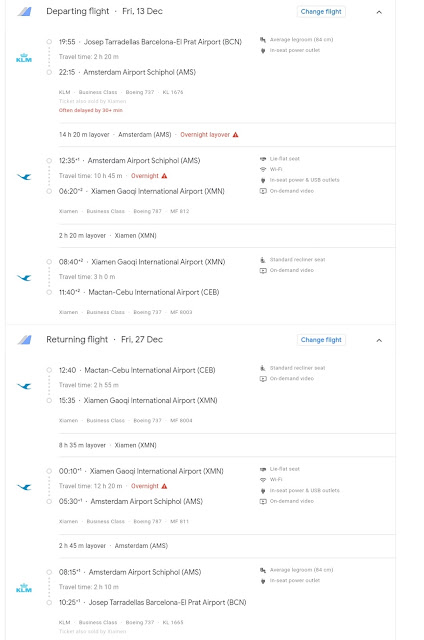The image size is (424, 640).
Task: Click the red overnight layover warning icon
Action: [x=235, y=135]
